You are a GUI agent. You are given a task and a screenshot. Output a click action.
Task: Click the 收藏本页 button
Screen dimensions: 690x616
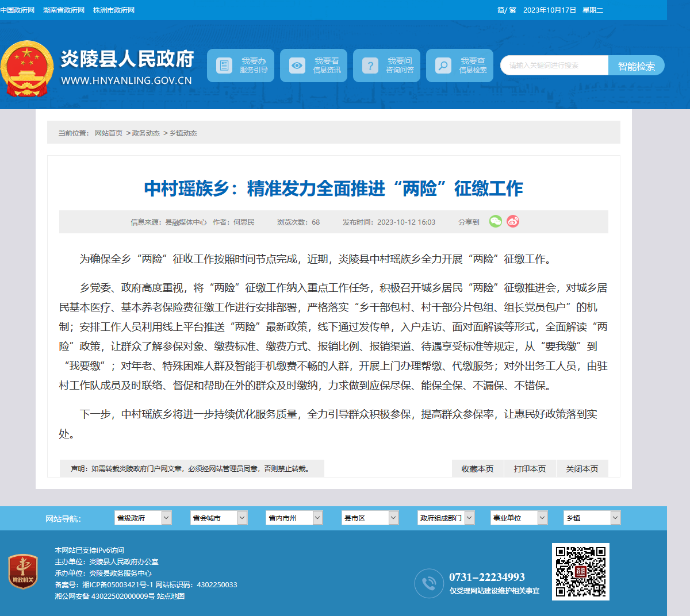click(x=478, y=468)
